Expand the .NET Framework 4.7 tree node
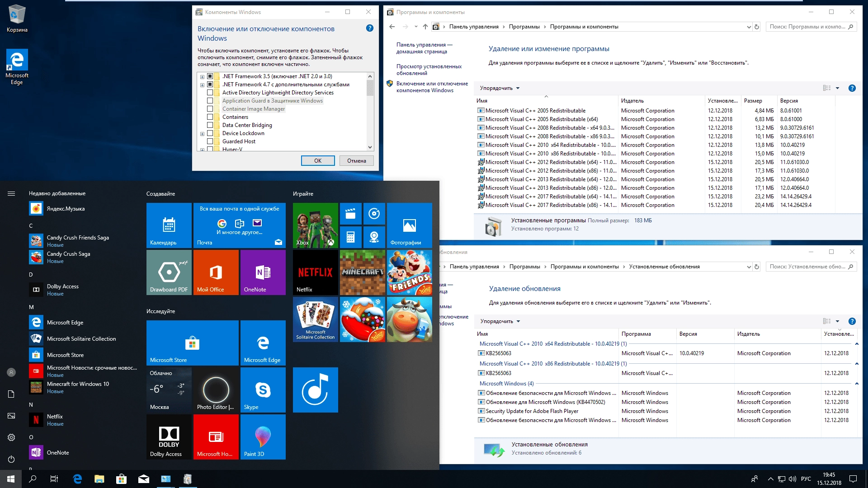This screenshot has height=488, width=868. coord(202,85)
